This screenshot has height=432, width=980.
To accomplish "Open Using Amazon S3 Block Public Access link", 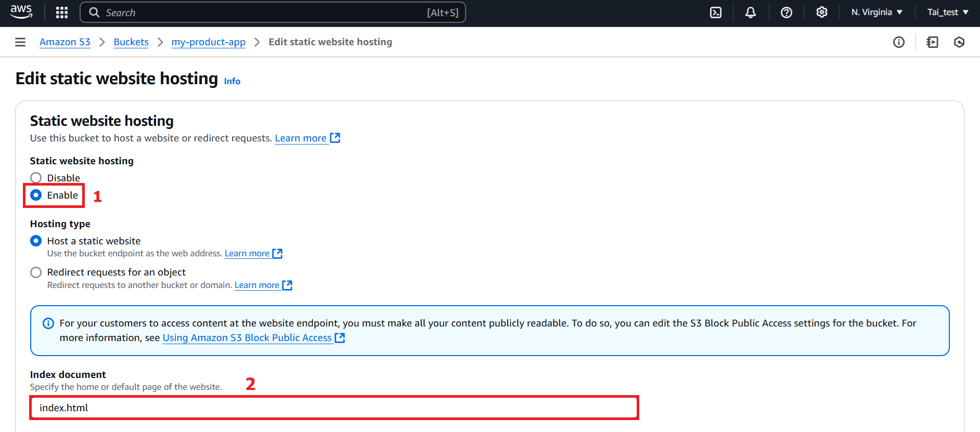I will pyautogui.click(x=247, y=338).
